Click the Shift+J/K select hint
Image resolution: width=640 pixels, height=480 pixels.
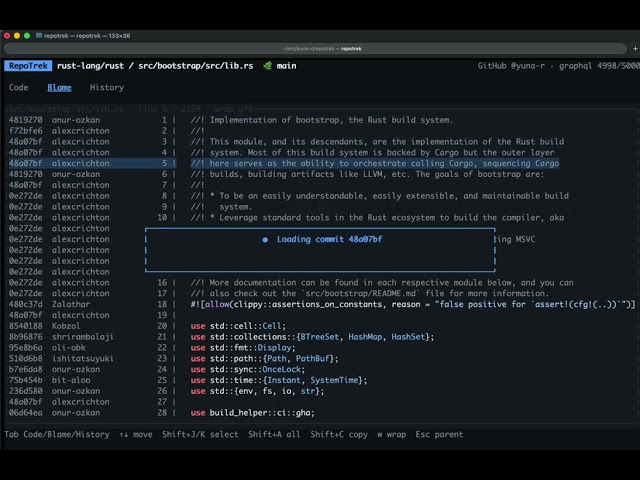pos(200,434)
